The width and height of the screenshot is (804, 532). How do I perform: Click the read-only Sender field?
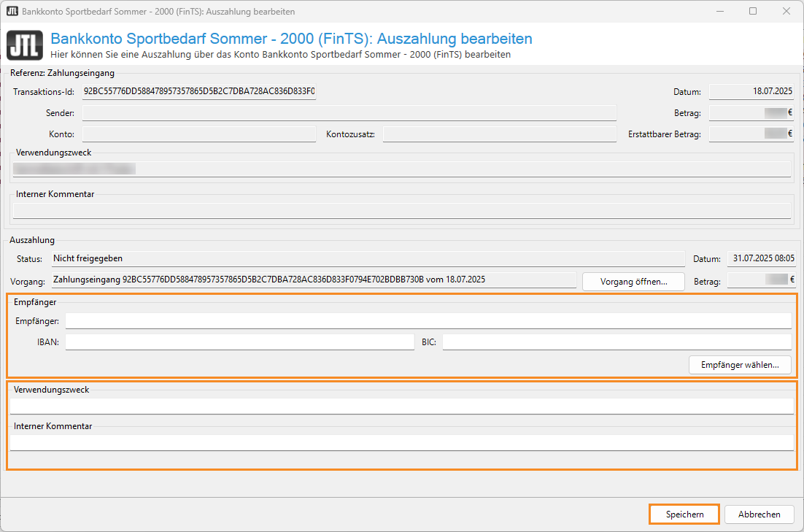(349, 113)
